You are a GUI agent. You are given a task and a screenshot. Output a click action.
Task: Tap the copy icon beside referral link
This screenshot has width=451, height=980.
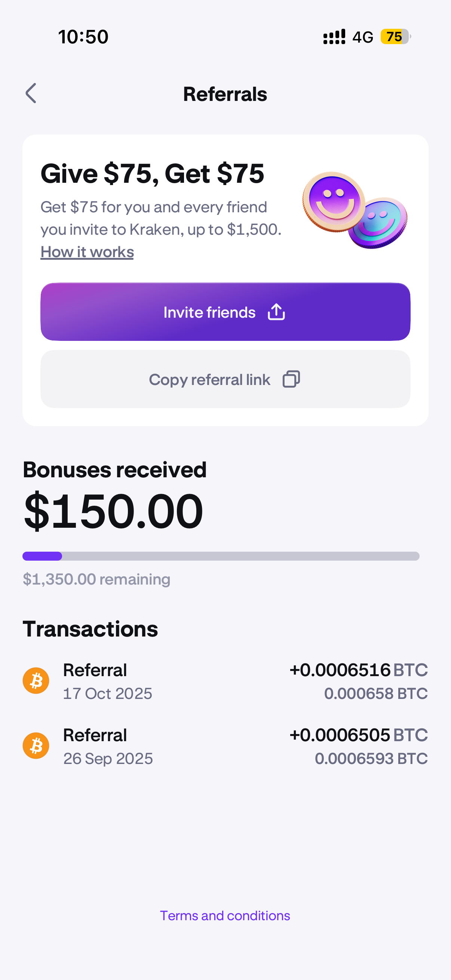click(x=291, y=379)
